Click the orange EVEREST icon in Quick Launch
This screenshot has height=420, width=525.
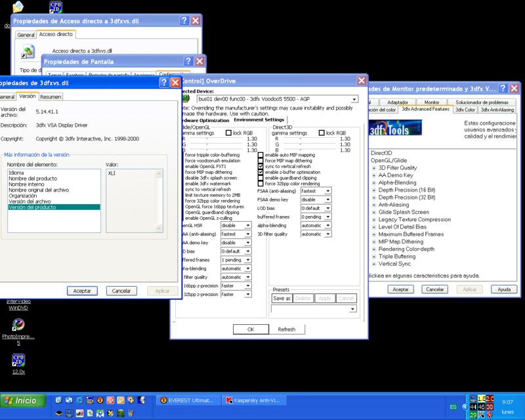coord(100,400)
